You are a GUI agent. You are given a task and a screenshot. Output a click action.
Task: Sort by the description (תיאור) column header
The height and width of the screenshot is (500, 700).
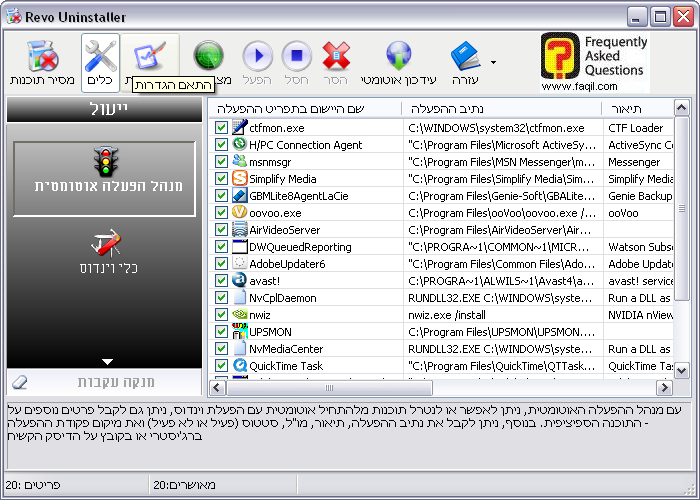[x=638, y=109]
